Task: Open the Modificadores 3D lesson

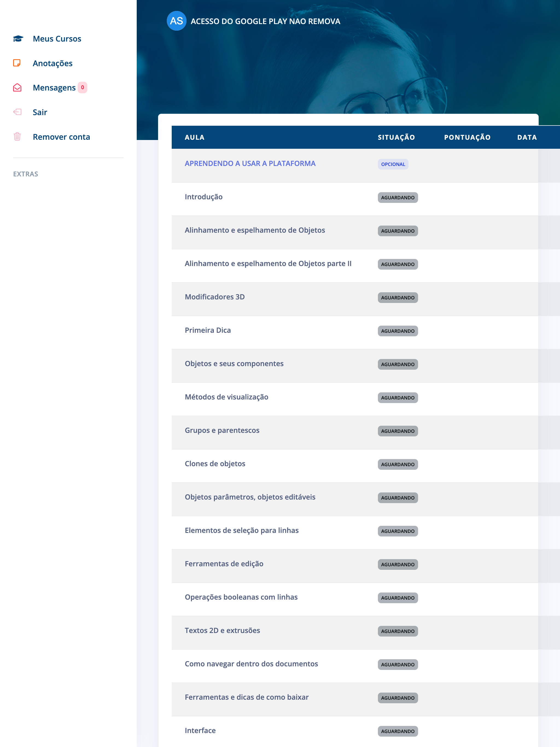Action: [215, 297]
